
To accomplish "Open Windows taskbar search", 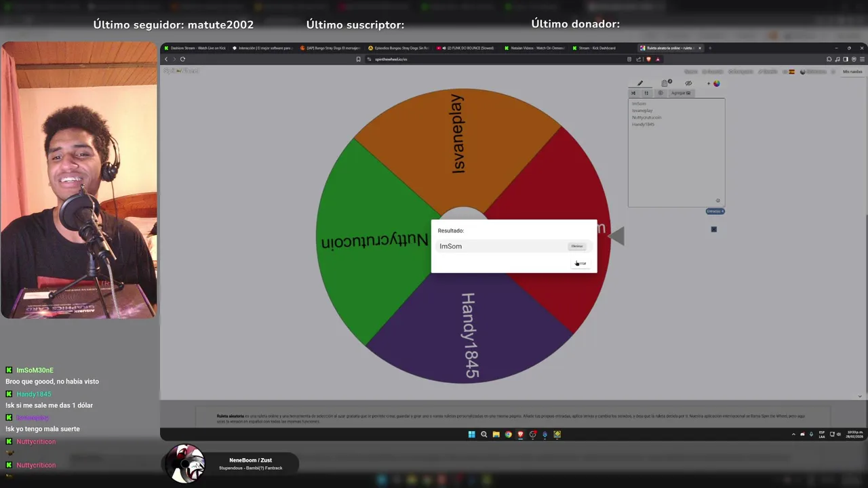I will 484,434.
